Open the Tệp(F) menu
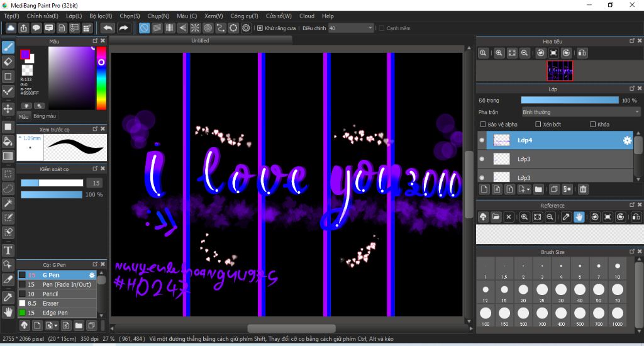The image size is (644, 346). click(x=11, y=16)
